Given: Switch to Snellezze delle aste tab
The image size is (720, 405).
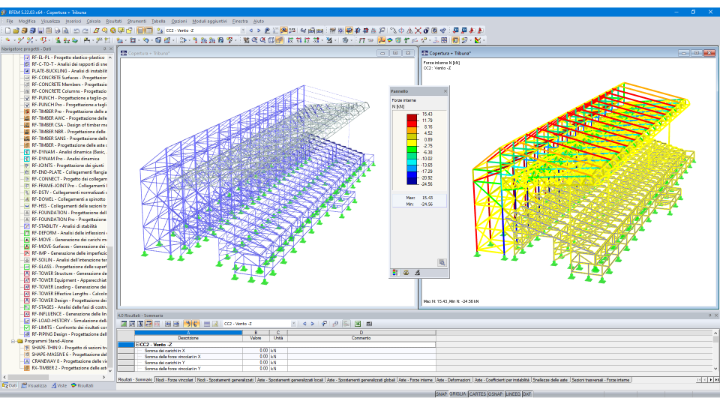Looking at the screenshot, I should pyautogui.click(x=551, y=380).
